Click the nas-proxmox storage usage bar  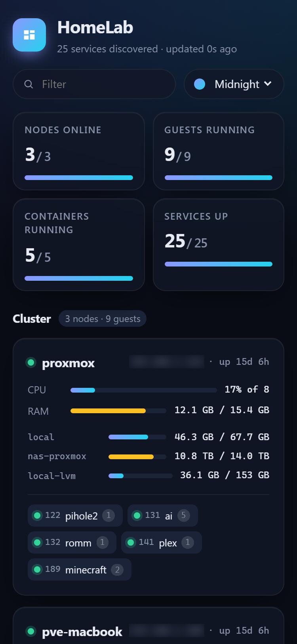pos(137,457)
